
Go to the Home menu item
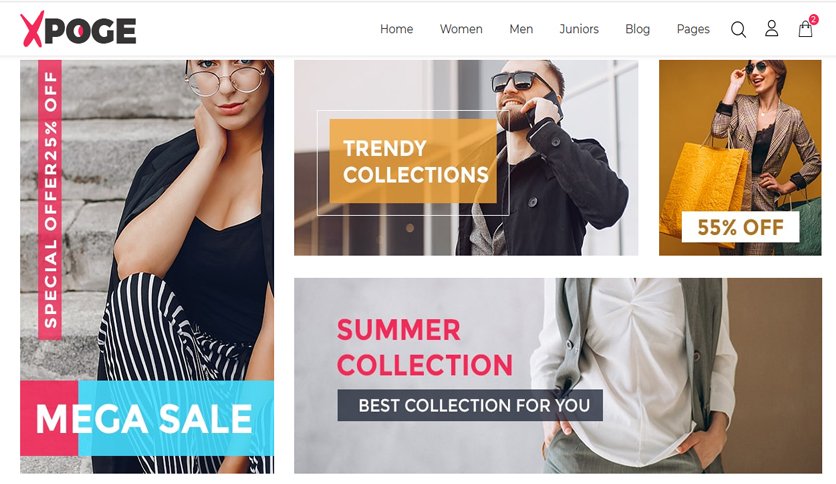[x=396, y=29]
